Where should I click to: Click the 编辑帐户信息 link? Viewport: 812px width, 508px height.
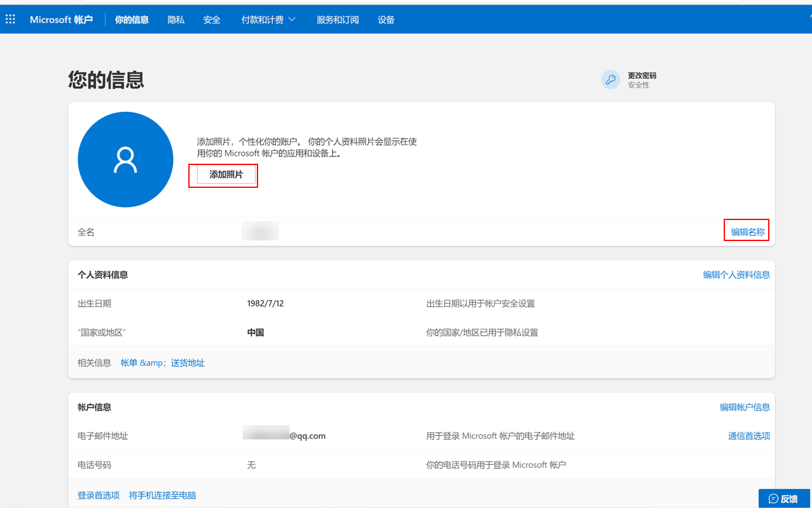[744, 407]
